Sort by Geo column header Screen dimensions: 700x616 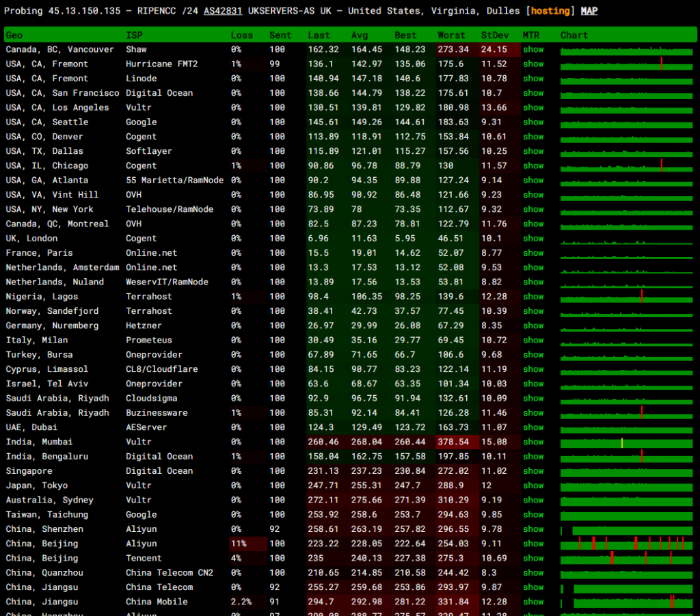[14, 36]
